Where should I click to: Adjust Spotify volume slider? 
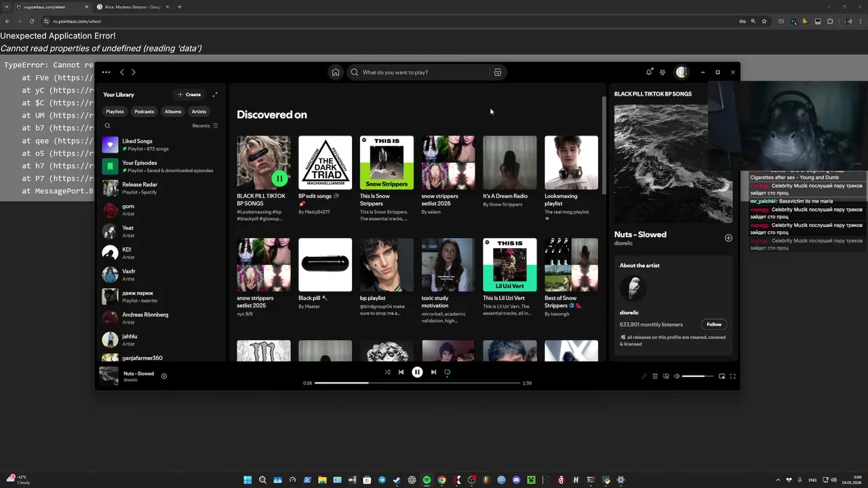(698, 376)
